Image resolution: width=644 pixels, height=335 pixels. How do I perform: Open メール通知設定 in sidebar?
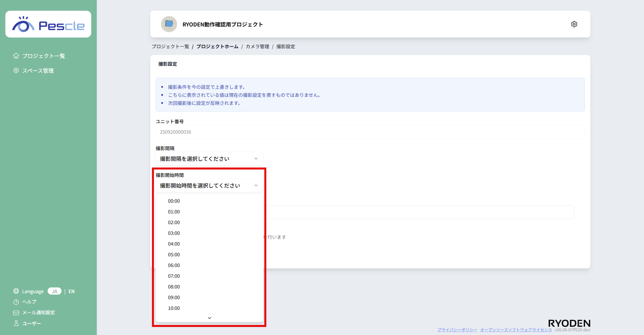point(39,313)
